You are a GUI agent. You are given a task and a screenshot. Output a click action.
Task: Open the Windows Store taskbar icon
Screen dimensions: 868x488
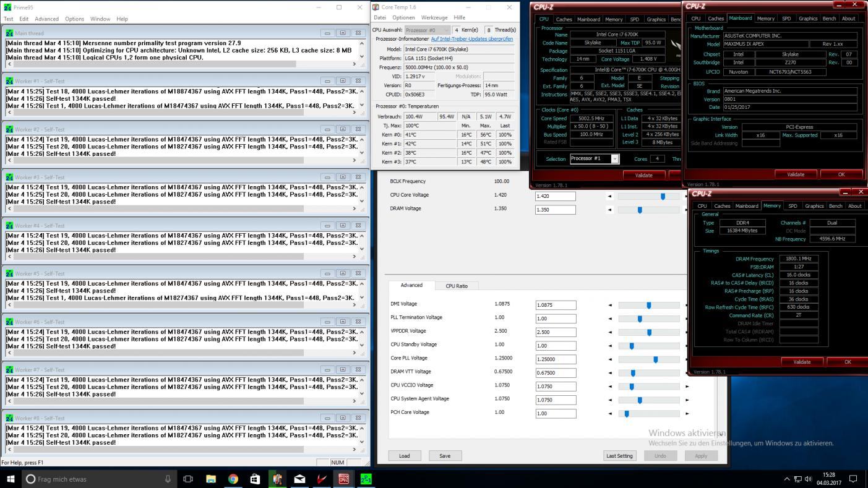tap(255, 479)
